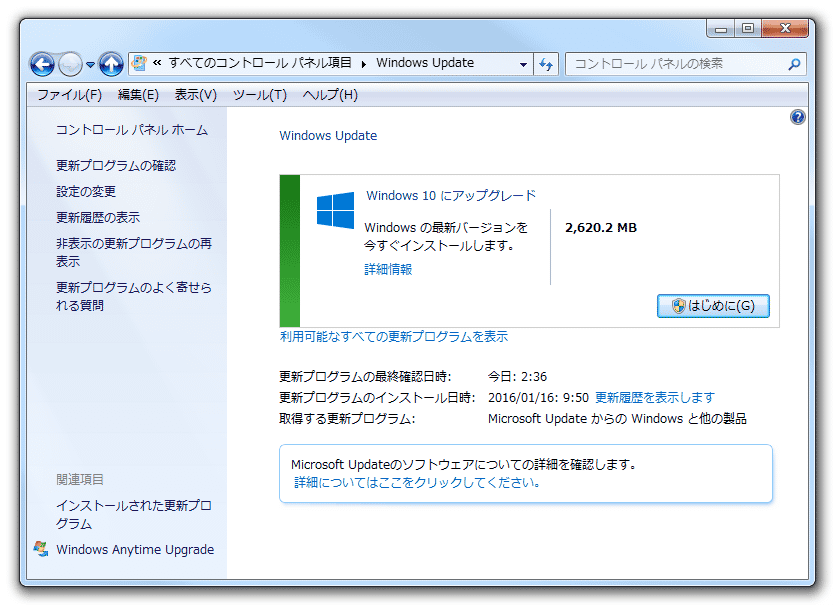Click the blue help question mark icon
This screenshot has height=610, width=838.
(x=797, y=117)
